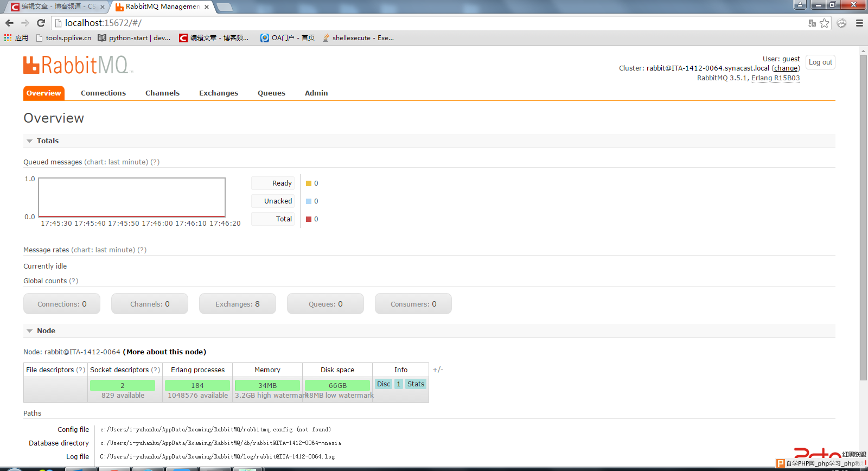Open the Connections tab

103,93
